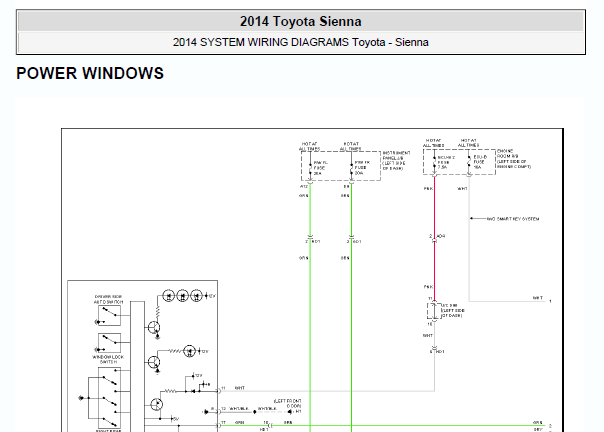The height and width of the screenshot is (432, 604).
Task: Click the "WHT" label under the ECU-B fuse
Action: (x=462, y=189)
